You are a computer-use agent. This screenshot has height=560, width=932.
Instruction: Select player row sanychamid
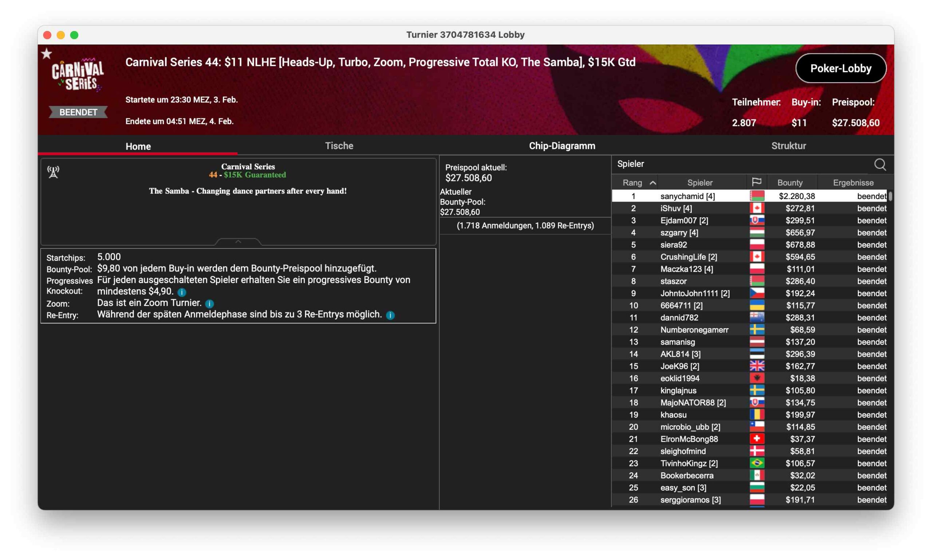tap(687, 196)
